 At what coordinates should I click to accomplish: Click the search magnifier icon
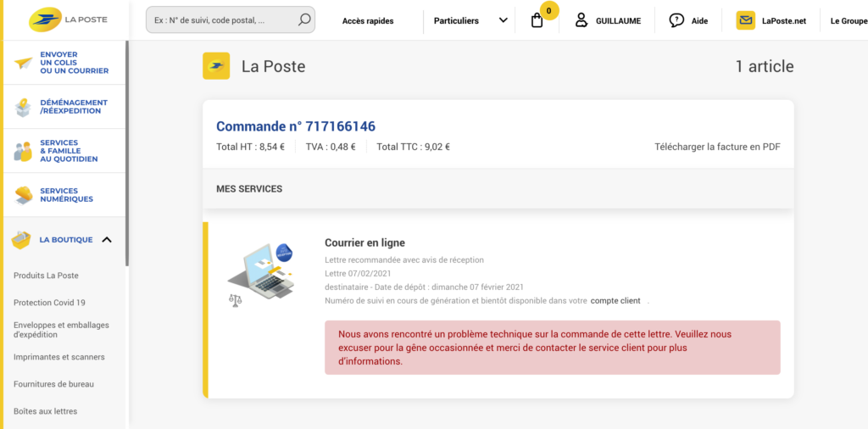(304, 20)
